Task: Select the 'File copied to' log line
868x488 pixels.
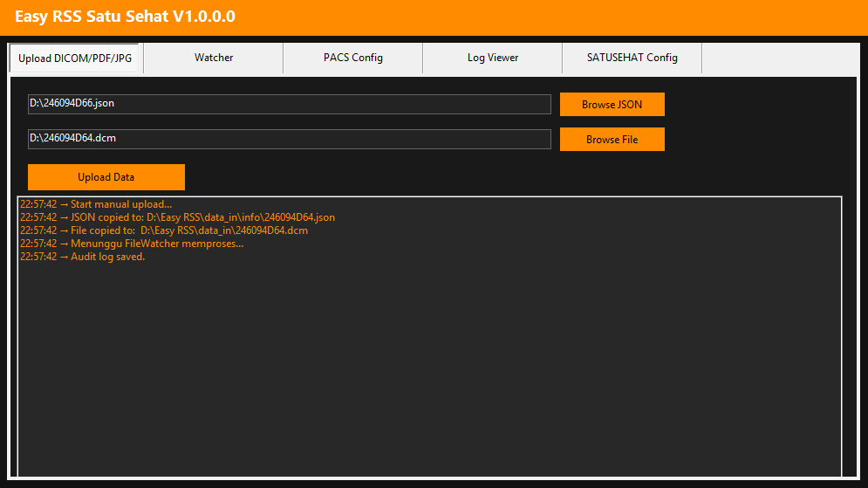Action: click(164, 230)
